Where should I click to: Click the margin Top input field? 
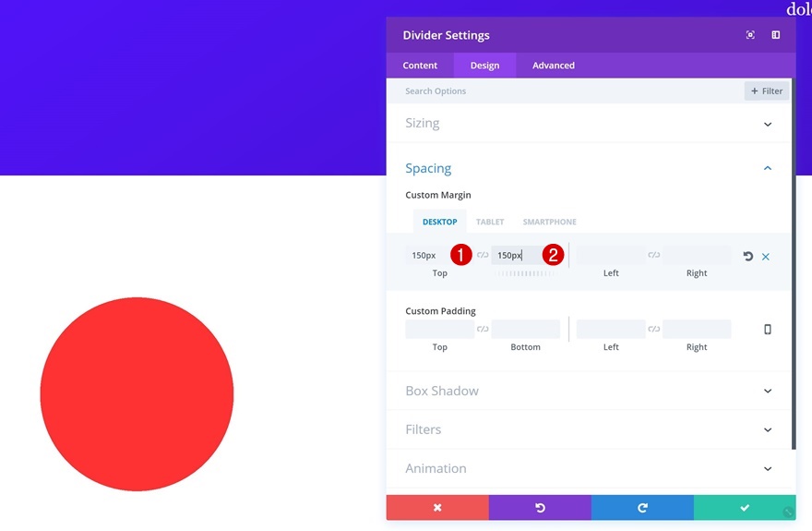pos(439,256)
